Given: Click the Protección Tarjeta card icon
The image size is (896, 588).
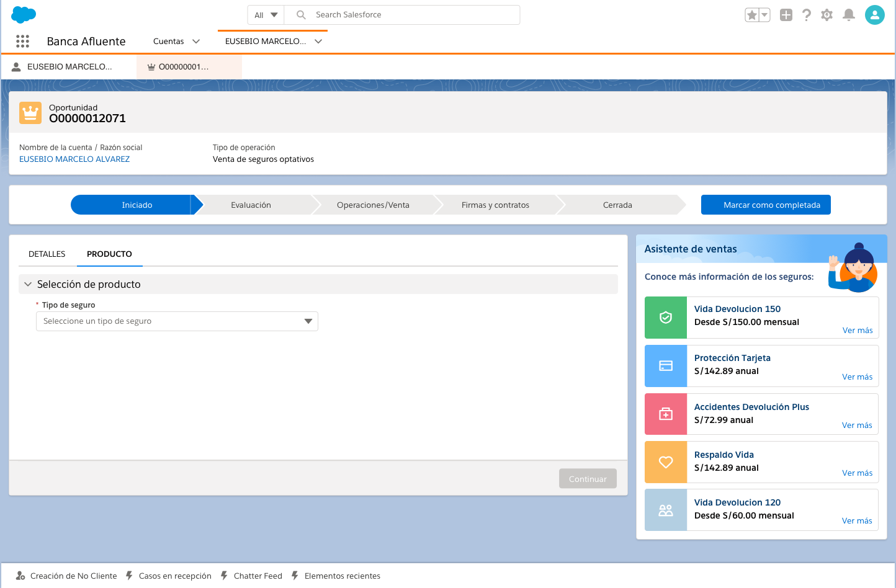Looking at the screenshot, I should (x=666, y=366).
